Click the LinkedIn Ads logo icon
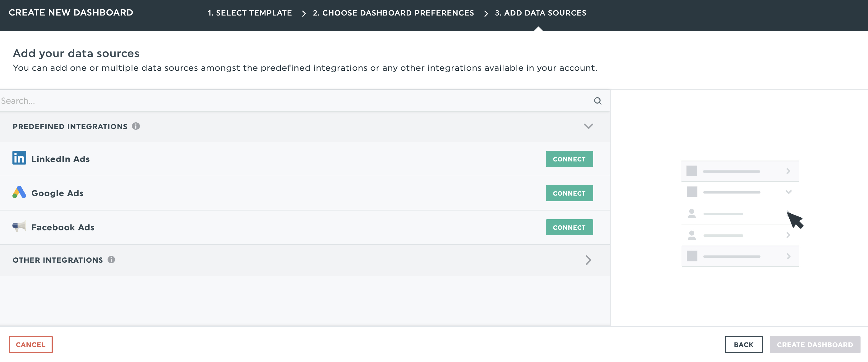 point(19,158)
